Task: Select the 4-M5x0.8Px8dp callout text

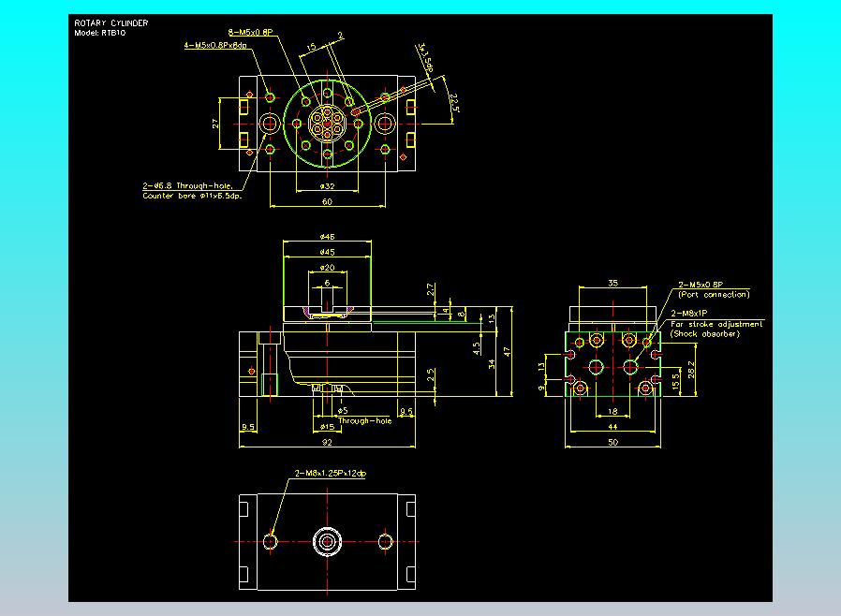Action: point(215,45)
